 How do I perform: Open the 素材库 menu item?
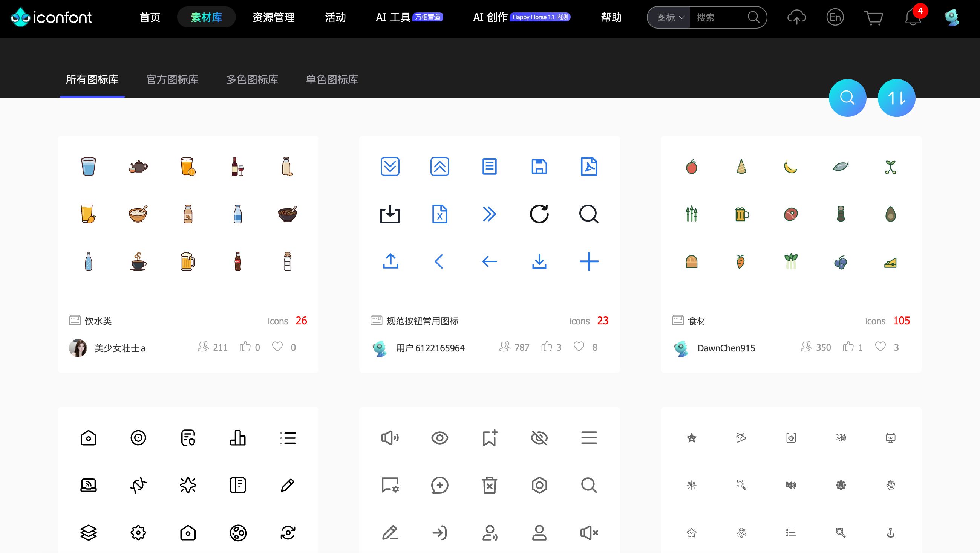pos(206,17)
